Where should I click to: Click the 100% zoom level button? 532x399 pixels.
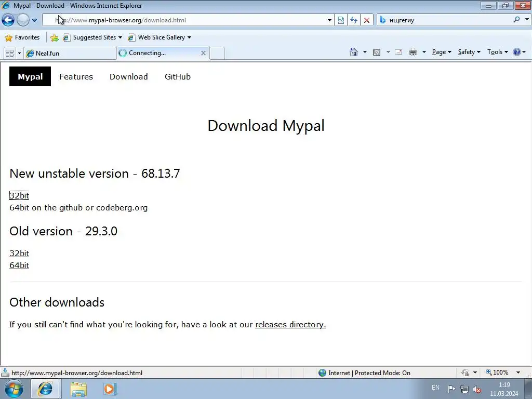coord(497,373)
